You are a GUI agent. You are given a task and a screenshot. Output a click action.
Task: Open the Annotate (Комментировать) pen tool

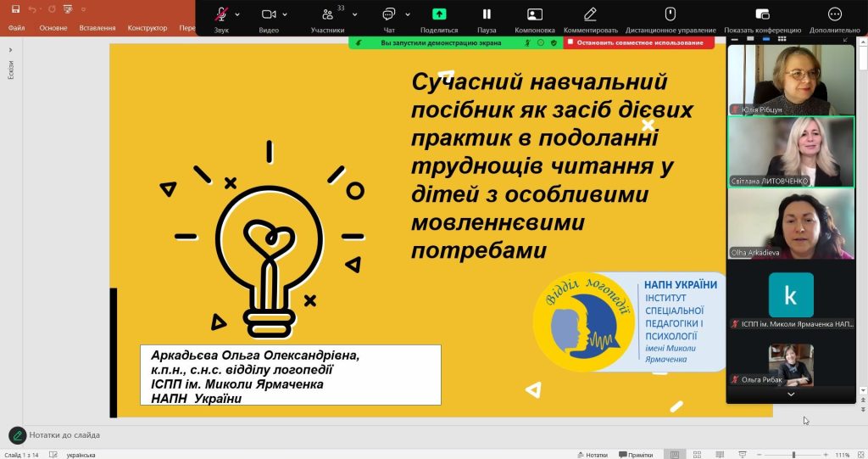tap(593, 14)
